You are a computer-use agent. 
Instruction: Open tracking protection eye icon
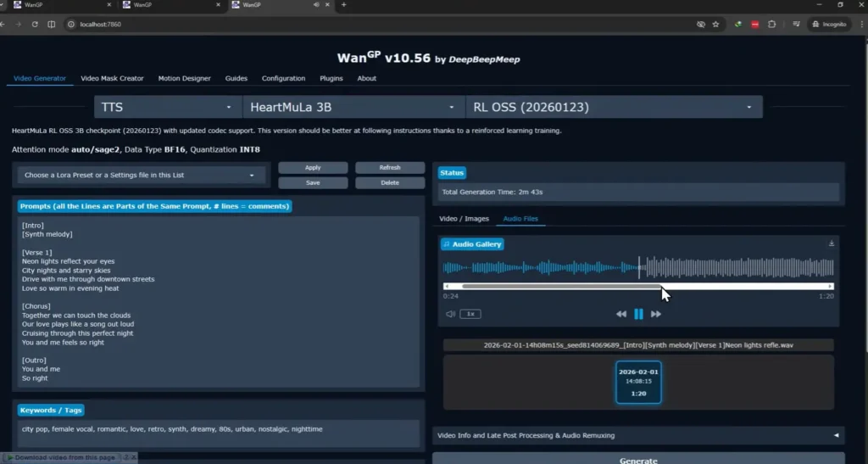701,25
